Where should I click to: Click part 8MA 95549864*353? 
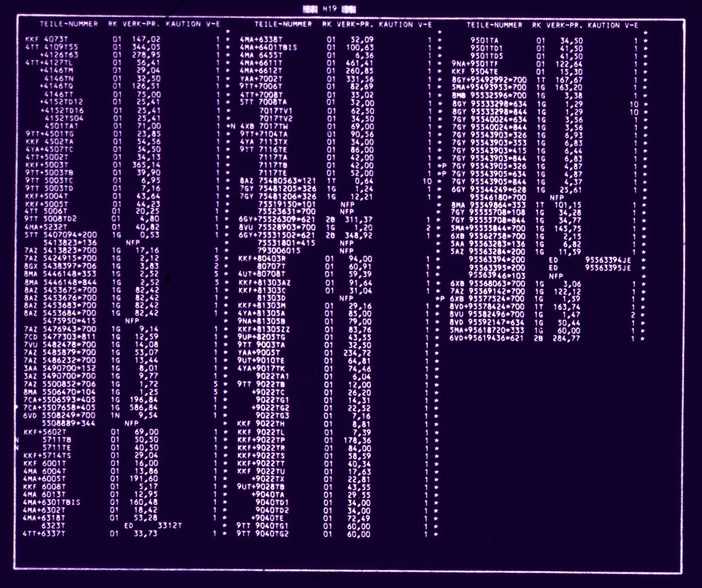tap(488, 205)
